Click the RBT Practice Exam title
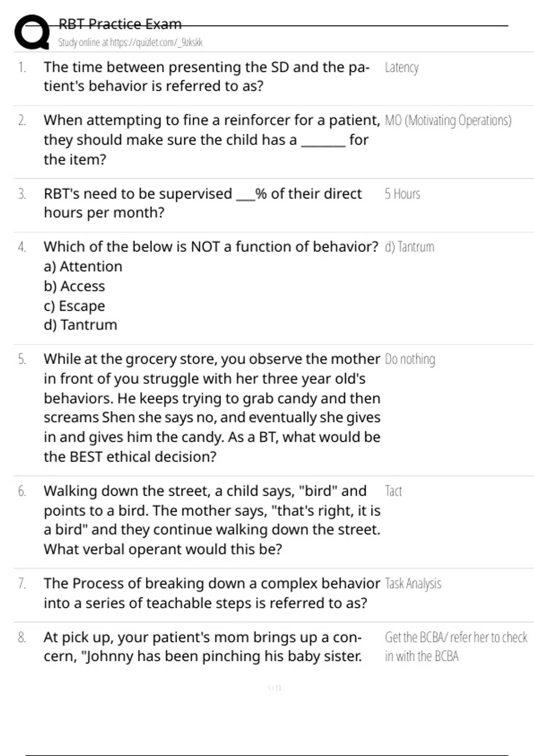Image resolution: width=534 pixels, height=756 pixels. pyautogui.click(x=120, y=24)
